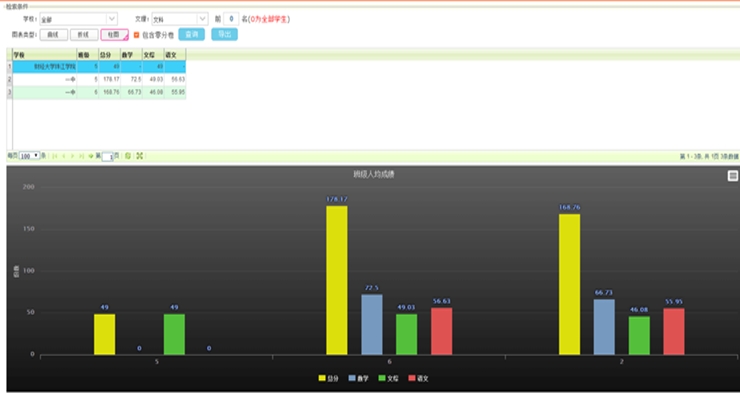This screenshot has height=393, width=740.
Task: Go to previous page arrow
Action: tap(64, 156)
